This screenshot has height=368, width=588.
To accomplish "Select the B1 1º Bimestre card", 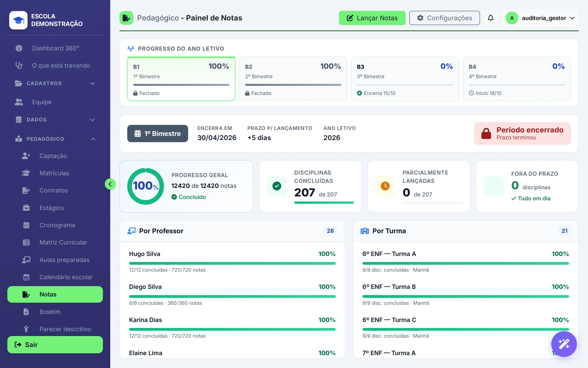I will point(181,79).
